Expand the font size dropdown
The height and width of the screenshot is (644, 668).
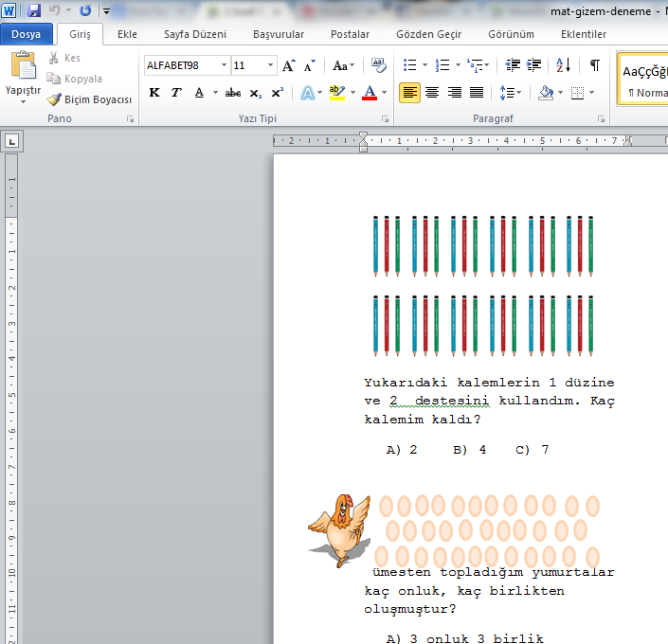click(x=271, y=65)
